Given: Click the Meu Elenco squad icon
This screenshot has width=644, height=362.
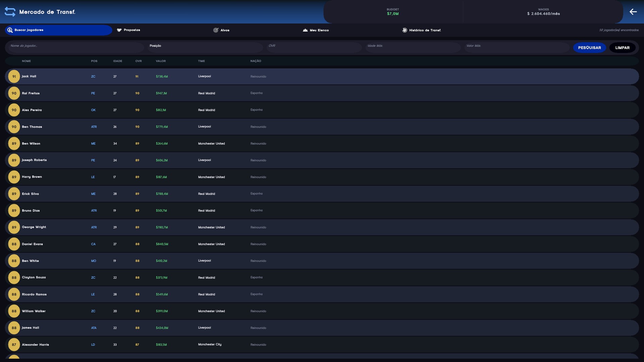Looking at the screenshot, I should pyautogui.click(x=305, y=30).
